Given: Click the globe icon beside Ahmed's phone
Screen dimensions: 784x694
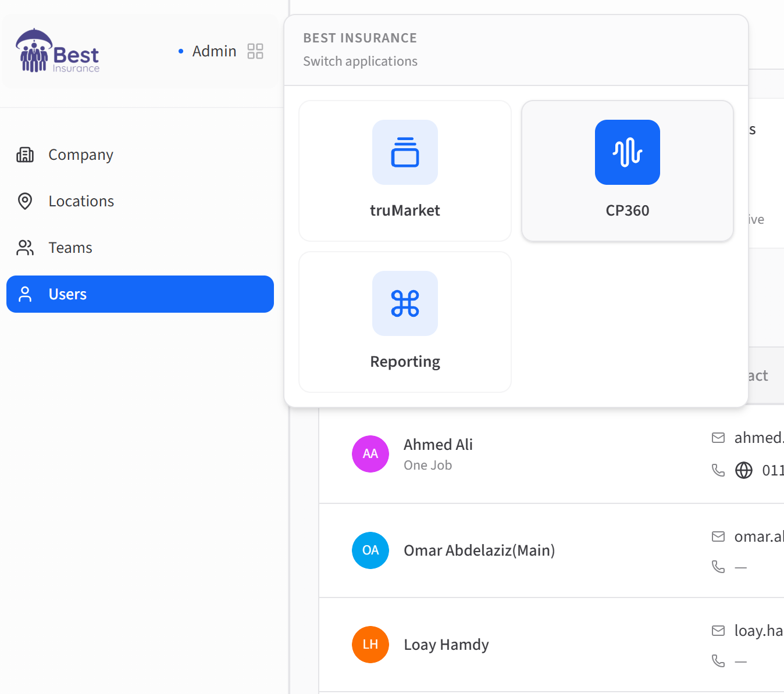Looking at the screenshot, I should click(744, 470).
